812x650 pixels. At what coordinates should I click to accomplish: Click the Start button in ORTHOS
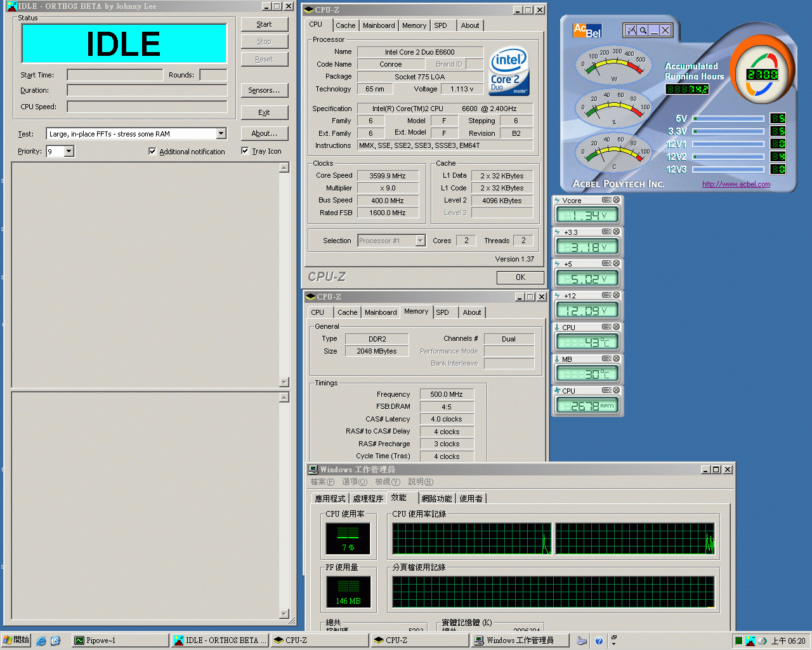coord(265,24)
